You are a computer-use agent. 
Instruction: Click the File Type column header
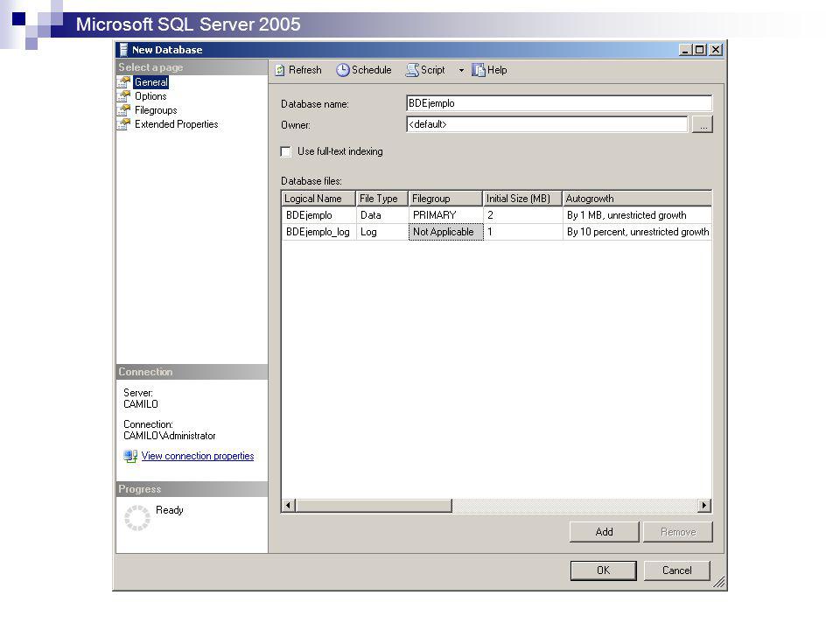click(382, 199)
